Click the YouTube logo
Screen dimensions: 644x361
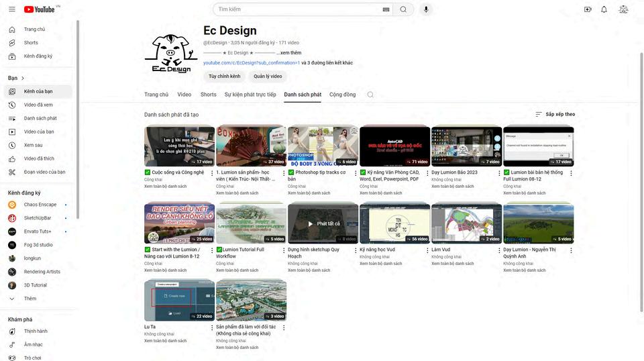click(39, 9)
